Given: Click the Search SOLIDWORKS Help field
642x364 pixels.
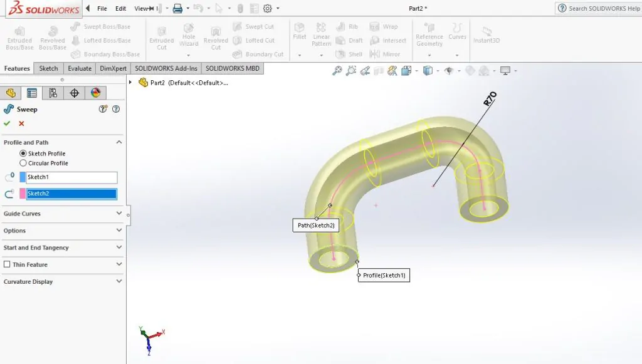Looking at the screenshot, I should click(x=599, y=8).
